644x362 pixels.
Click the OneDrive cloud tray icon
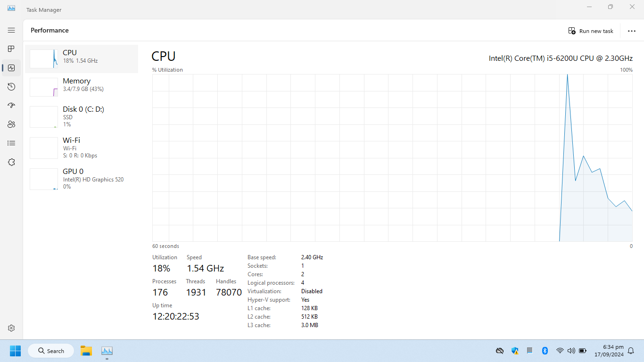tap(500, 351)
